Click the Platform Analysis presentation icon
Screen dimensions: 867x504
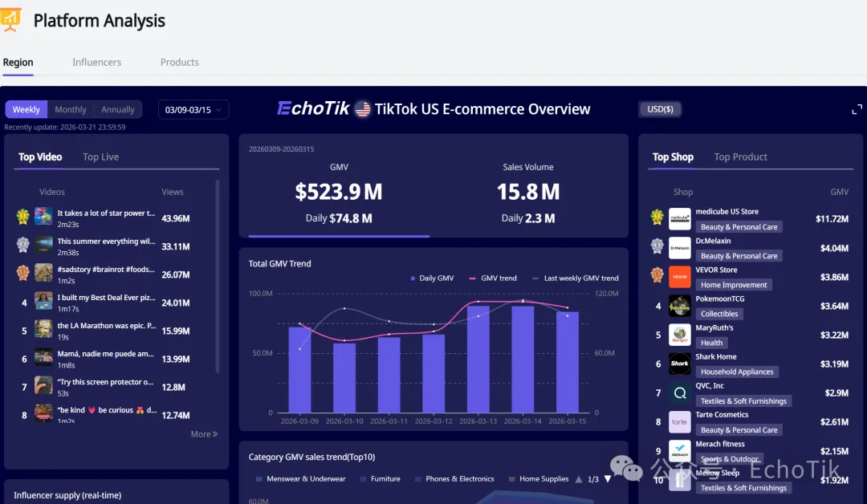[11, 20]
